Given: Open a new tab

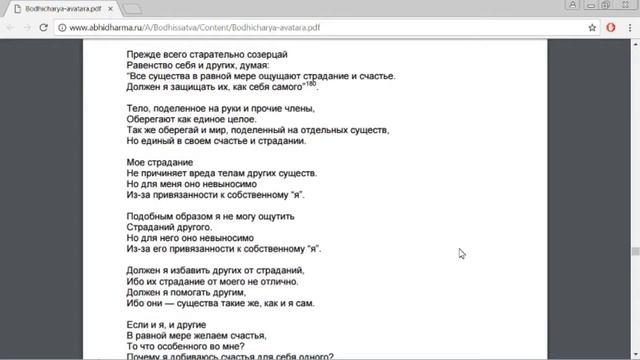Looking at the screenshot, I should (x=133, y=9).
